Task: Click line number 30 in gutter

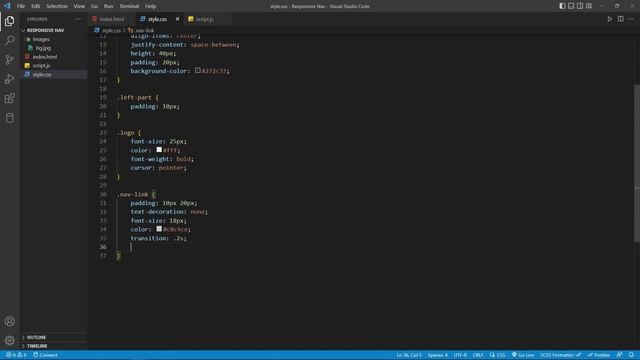Action: pyautogui.click(x=103, y=194)
